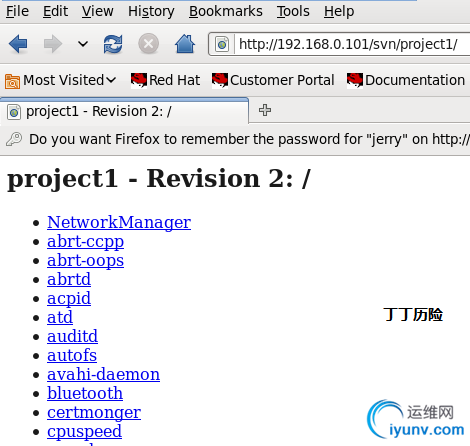470x446 pixels.
Task: Open the Bookmarks menu
Action: [226, 11]
